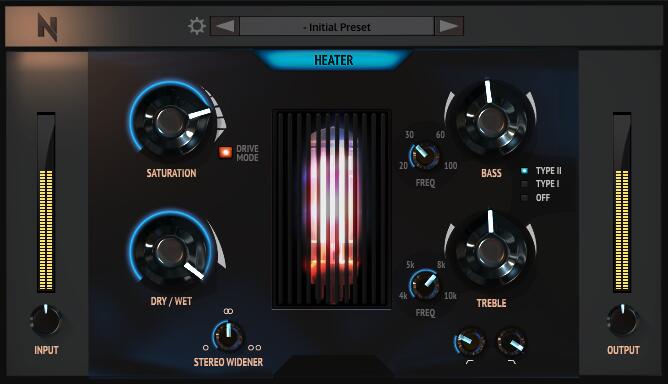Screen dimensions: 668x384
Task: Click the HEATER module tab
Action: (334, 60)
